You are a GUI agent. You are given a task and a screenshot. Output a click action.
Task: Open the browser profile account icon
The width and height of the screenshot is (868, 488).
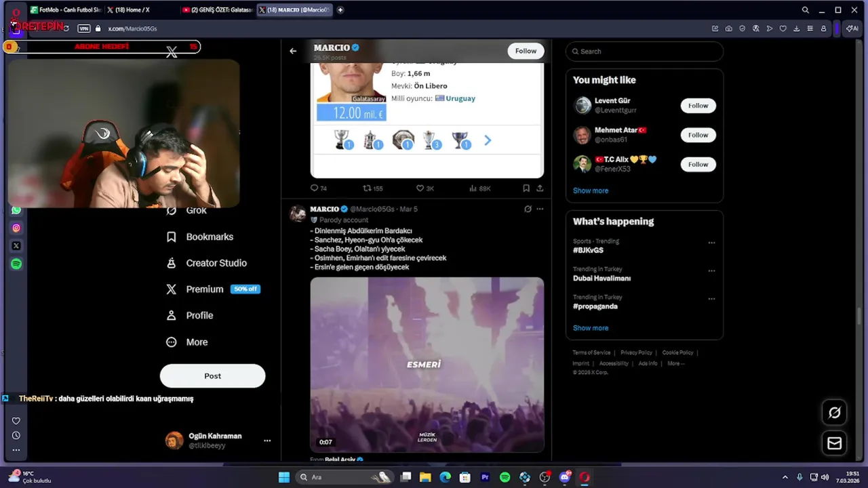pos(824,28)
